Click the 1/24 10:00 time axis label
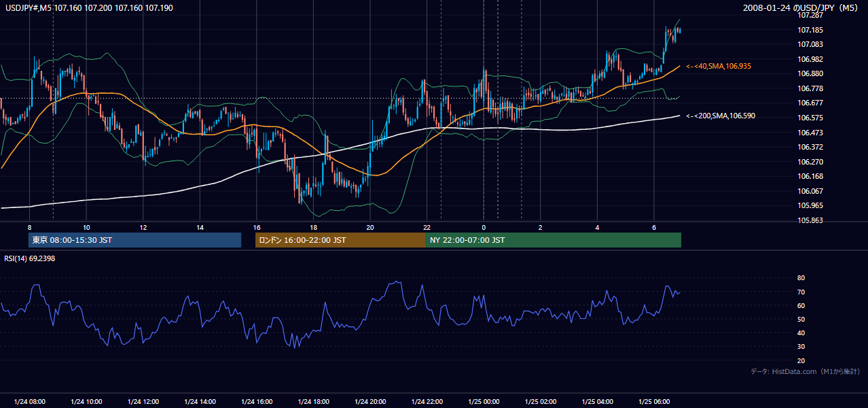Image resolution: width=868 pixels, height=408 pixels. pos(86,402)
